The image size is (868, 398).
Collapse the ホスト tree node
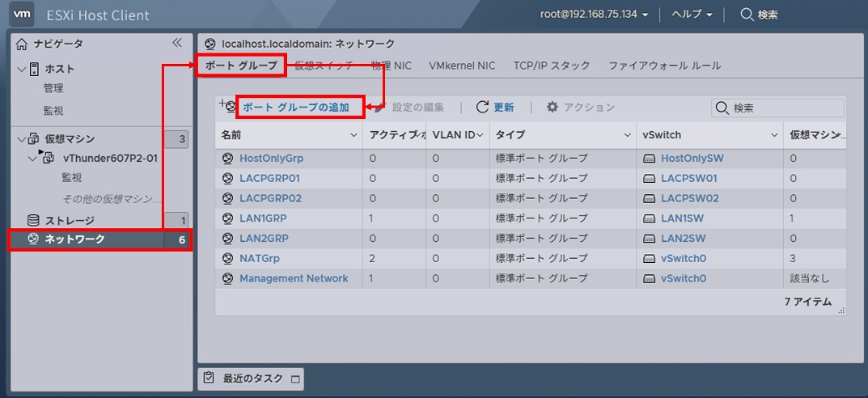21,70
